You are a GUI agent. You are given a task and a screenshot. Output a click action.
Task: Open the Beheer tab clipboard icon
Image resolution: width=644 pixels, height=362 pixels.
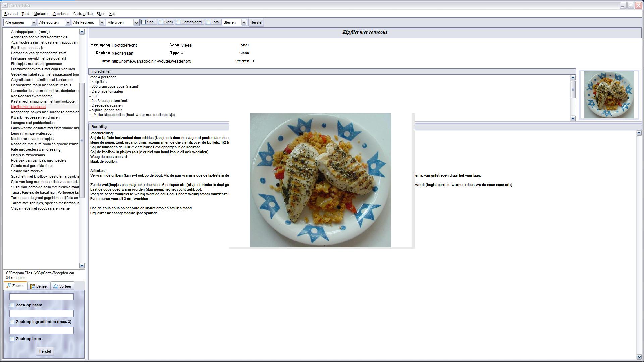point(33,286)
